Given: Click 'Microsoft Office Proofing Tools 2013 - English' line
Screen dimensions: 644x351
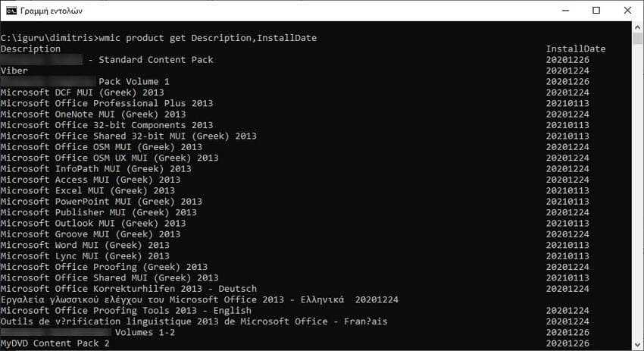Looking at the screenshot, I should 126,310.
